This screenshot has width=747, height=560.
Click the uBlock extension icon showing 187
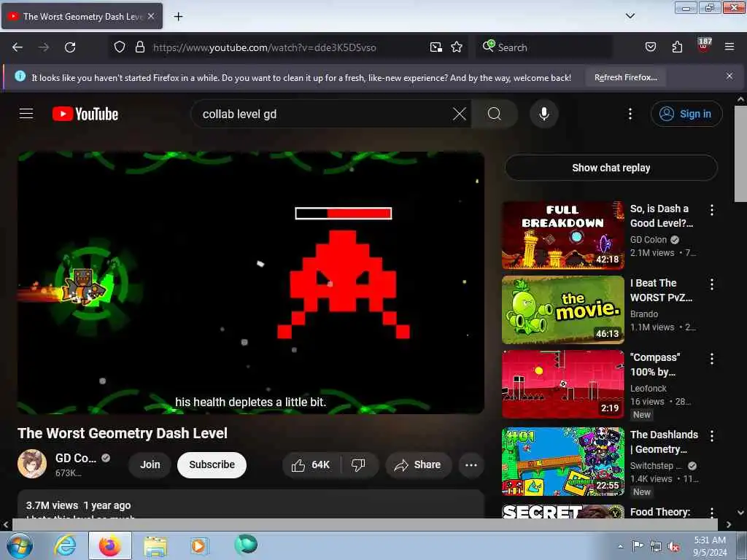(x=704, y=45)
